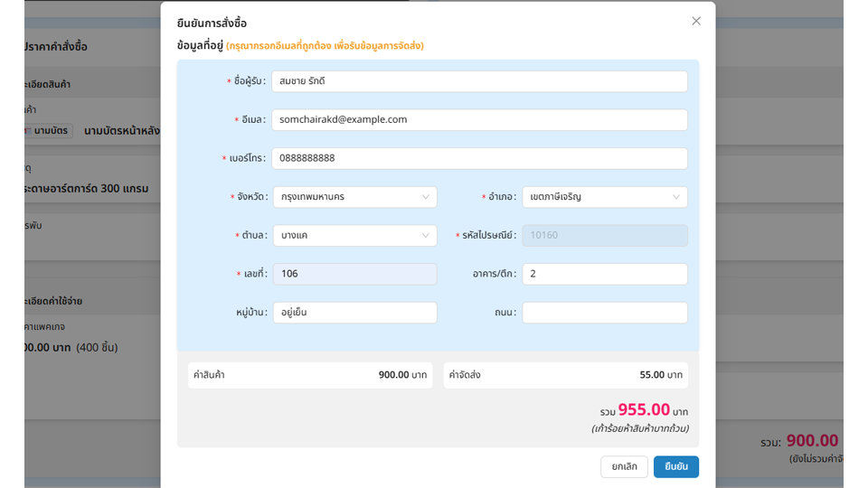Click the ค่าสินค้า 900.00 price box
Screen dimensions: 868x488
point(310,375)
